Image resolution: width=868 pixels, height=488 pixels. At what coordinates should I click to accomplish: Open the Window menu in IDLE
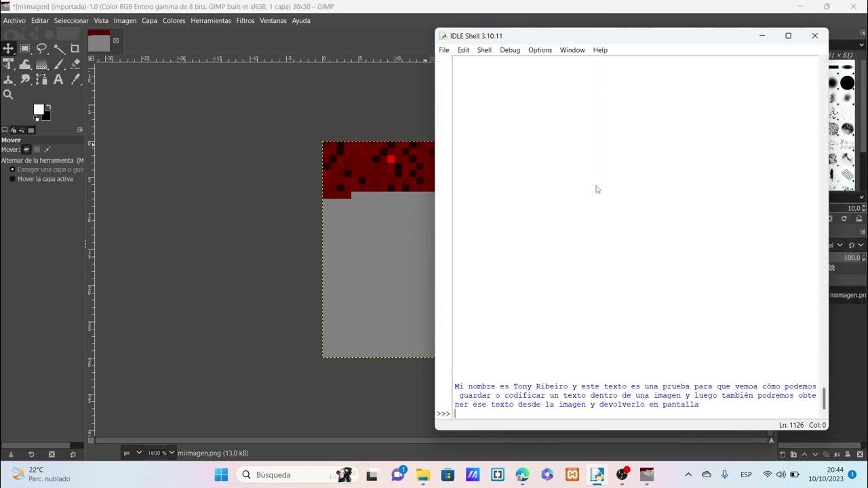point(572,50)
